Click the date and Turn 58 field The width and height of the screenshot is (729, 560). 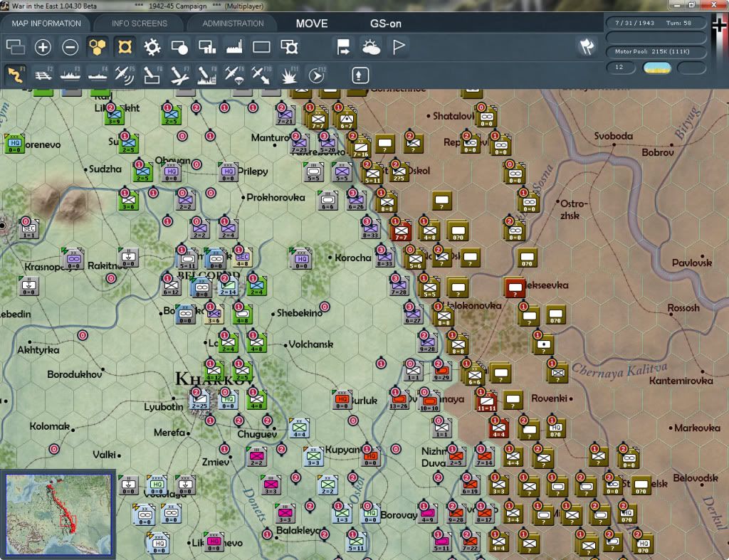point(656,23)
